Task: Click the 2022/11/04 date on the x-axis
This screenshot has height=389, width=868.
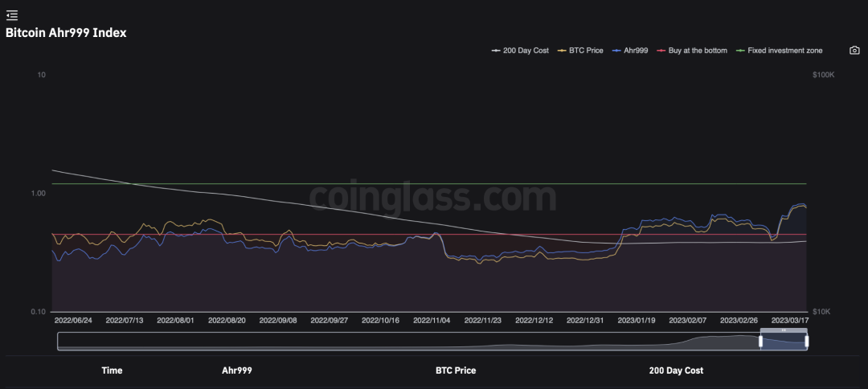Action: [431, 320]
